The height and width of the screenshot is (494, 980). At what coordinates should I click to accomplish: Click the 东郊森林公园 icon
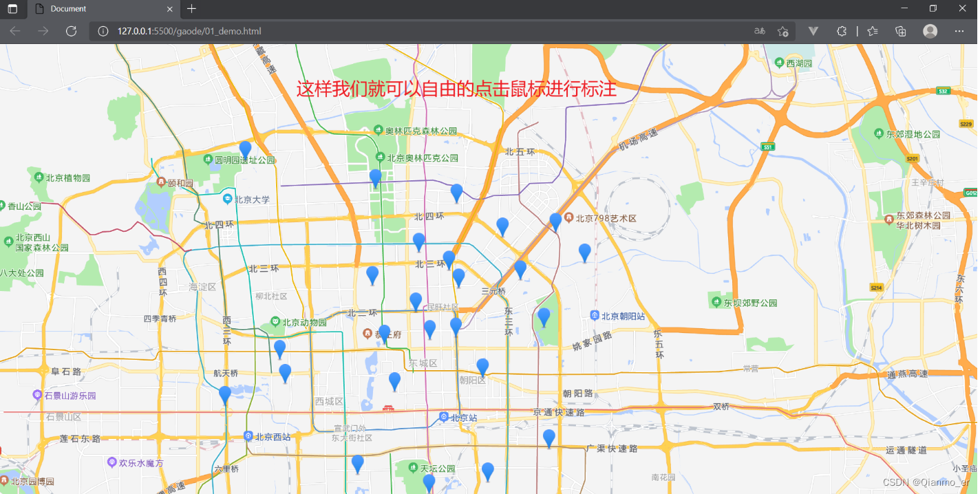888,219
